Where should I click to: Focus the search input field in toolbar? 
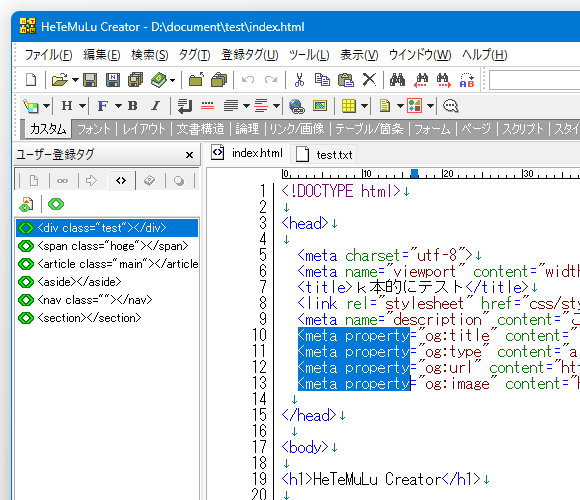coord(535,80)
